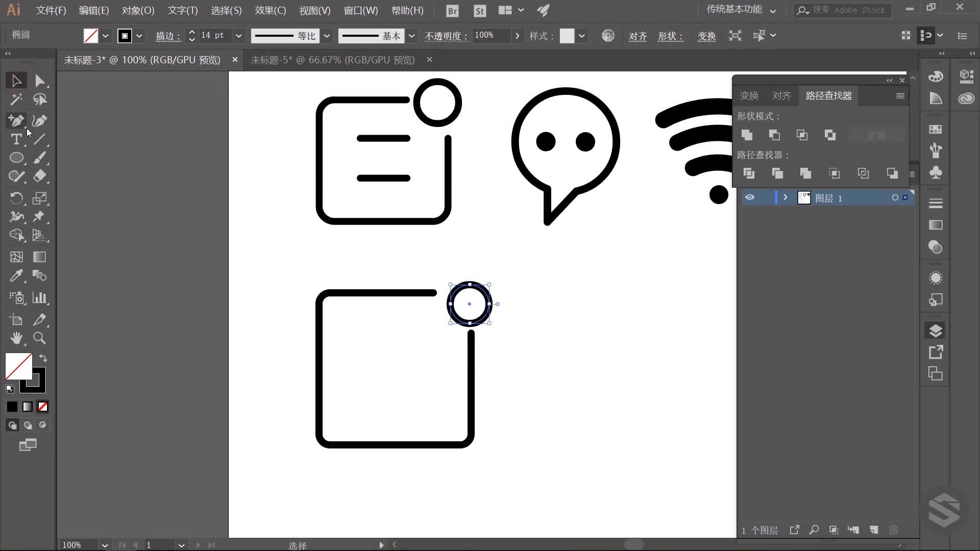This screenshot has width=980, height=551.
Task: Open 效果(C) menu
Action: click(x=271, y=10)
